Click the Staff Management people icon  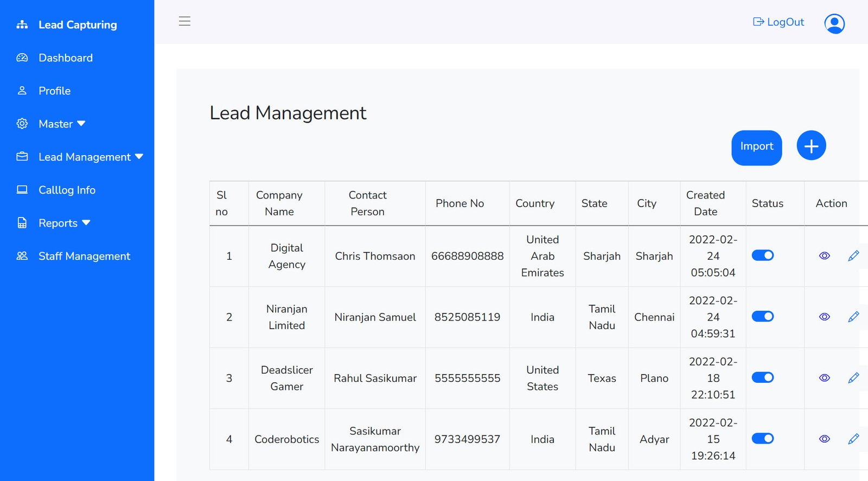(x=22, y=256)
